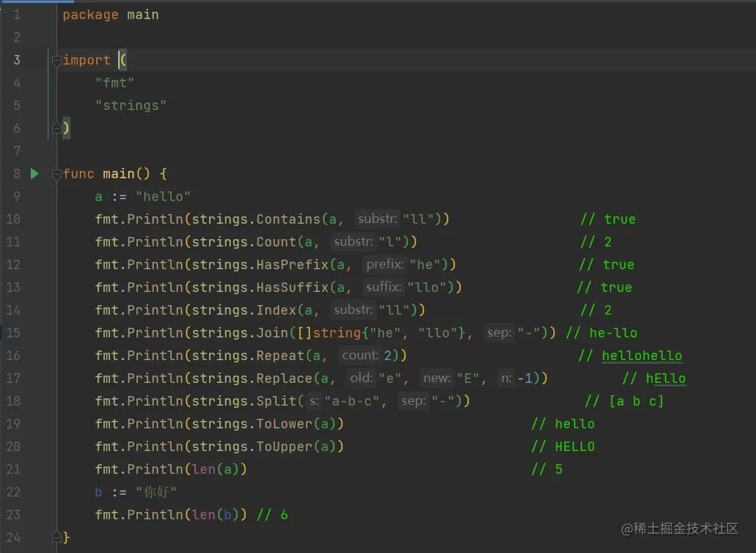The width and height of the screenshot is (756, 553).
Task: Click strings.Contains call text
Action: [x=256, y=219]
